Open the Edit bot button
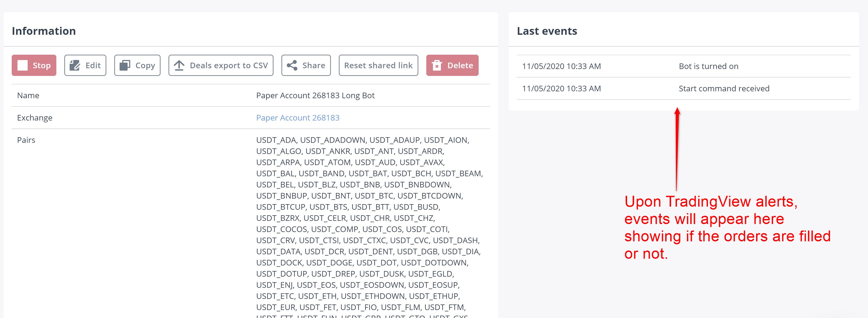The image size is (868, 318). (85, 65)
